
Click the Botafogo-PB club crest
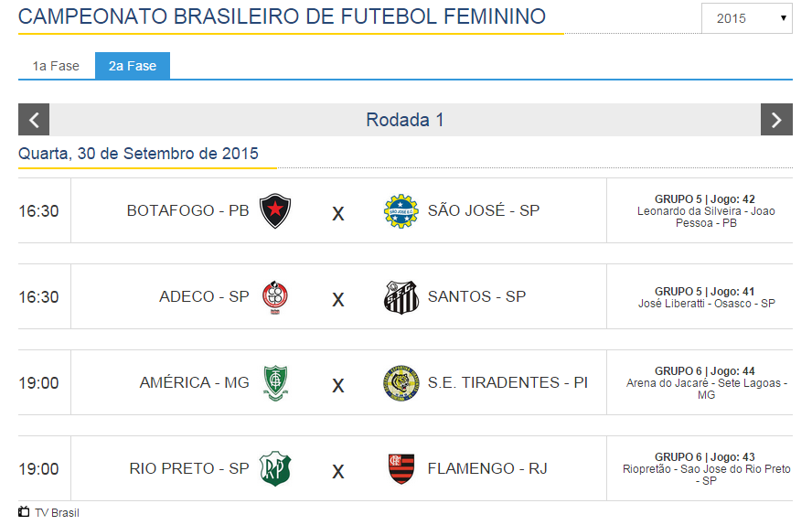275,210
